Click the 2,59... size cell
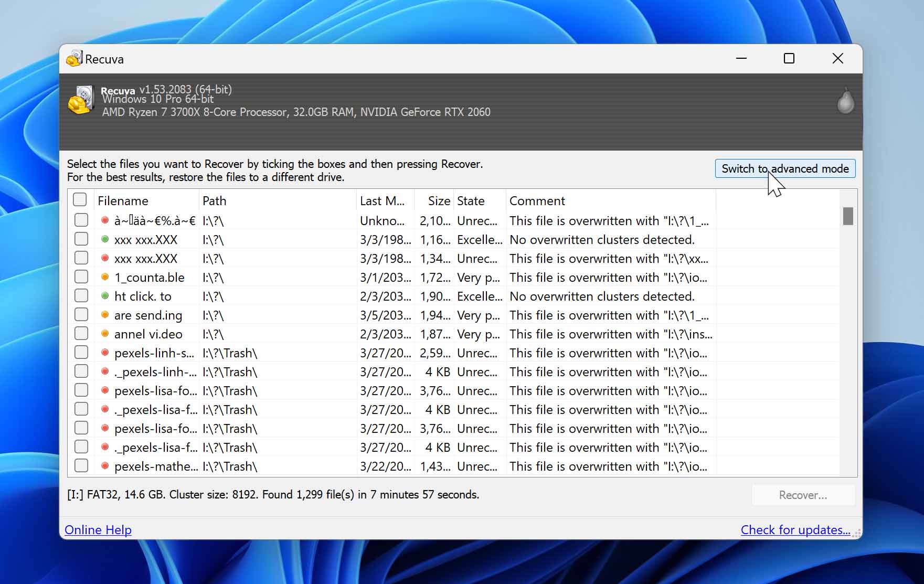 tap(435, 353)
